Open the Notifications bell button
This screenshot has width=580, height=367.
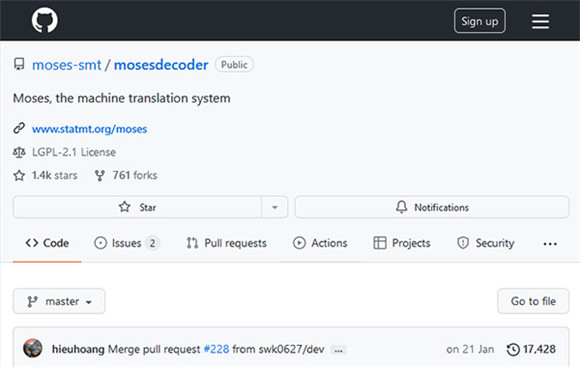[x=432, y=207]
